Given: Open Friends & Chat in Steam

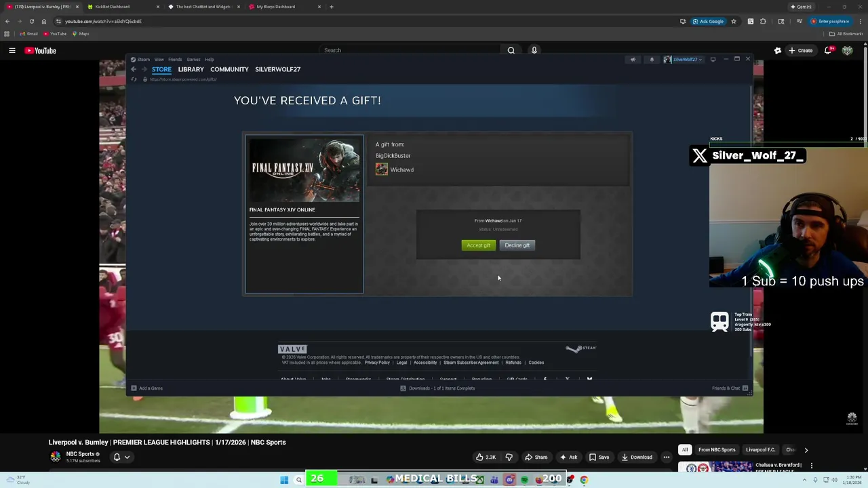Looking at the screenshot, I should 730,388.
